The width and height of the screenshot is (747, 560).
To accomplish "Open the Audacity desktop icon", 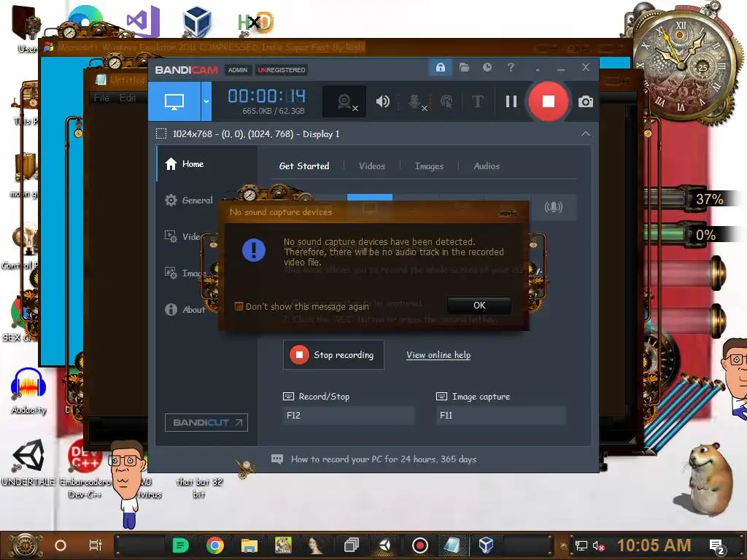I will pyautogui.click(x=28, y=392).
